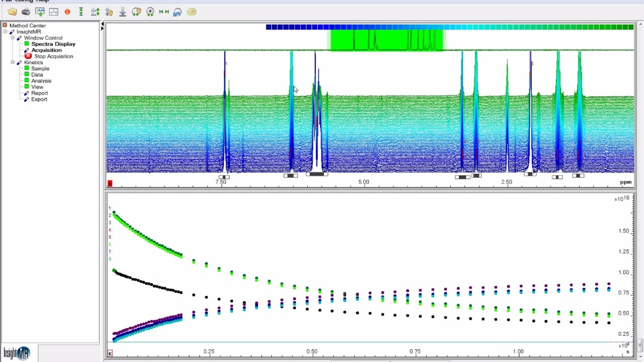The width and height of the screenshot is (644, 362).
Task: Click the contour plot icon in toolbar
Action: coord(192,12)
